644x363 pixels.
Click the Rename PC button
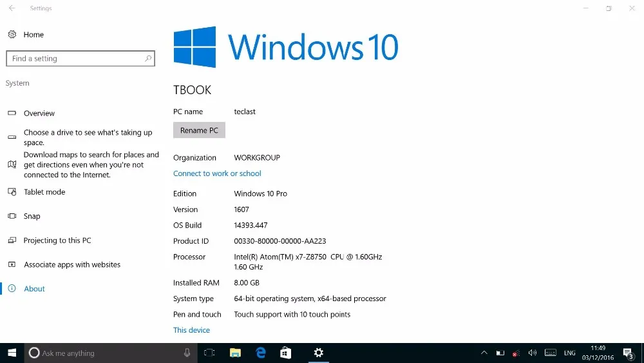[199, 130]
